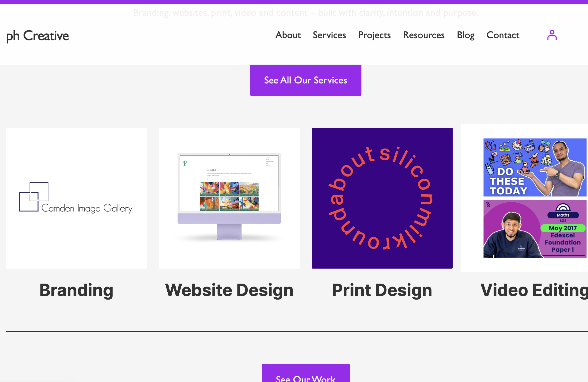
Task: Navigate to the Blog page
Action: coord(465,35)
